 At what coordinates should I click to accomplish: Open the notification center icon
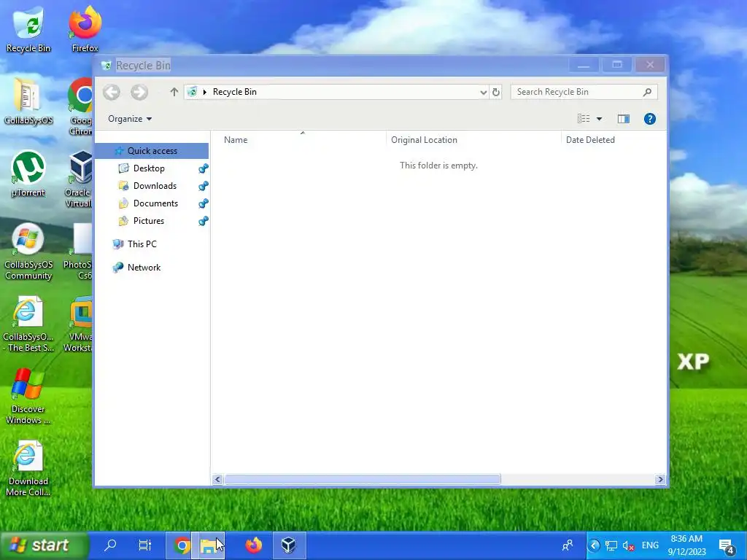(x=727, y=546)
